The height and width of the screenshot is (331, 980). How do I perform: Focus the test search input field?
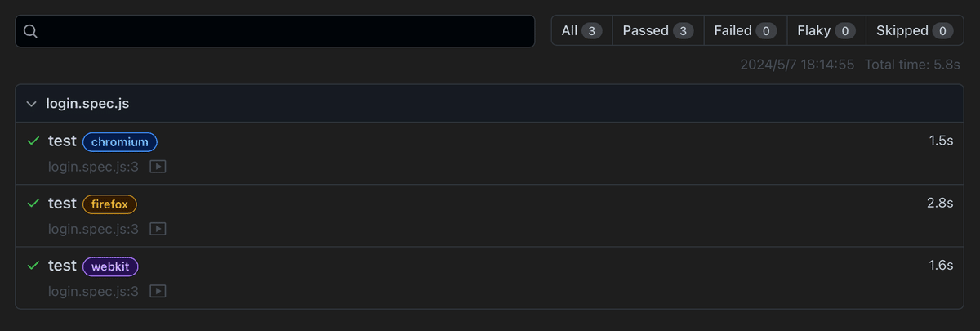tap(275, 31)
